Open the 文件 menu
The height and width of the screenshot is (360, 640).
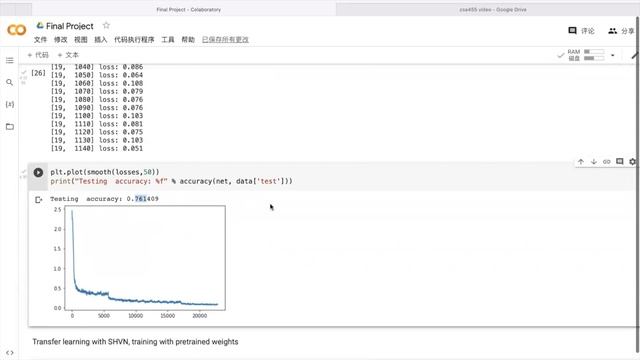(40, 40)
